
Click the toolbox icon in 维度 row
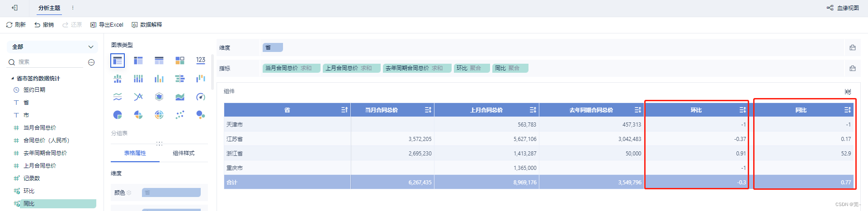[x=852, y=47]
